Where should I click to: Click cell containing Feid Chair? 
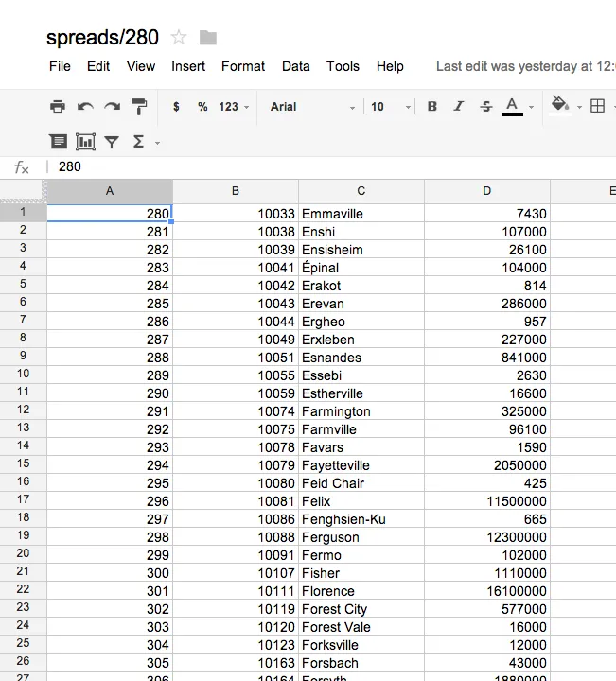(361, 483)
